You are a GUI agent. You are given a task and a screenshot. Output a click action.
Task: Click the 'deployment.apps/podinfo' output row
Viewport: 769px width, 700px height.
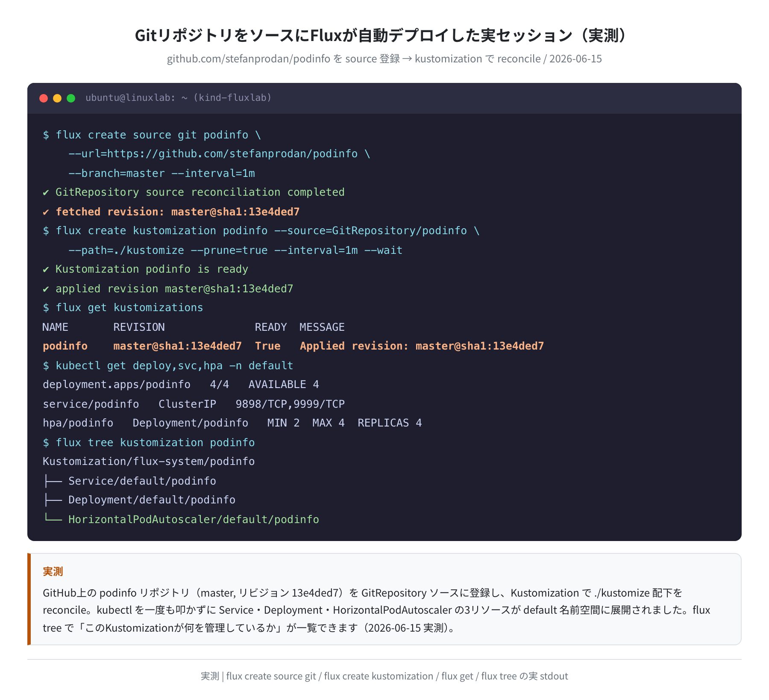(x=181, y=385)
